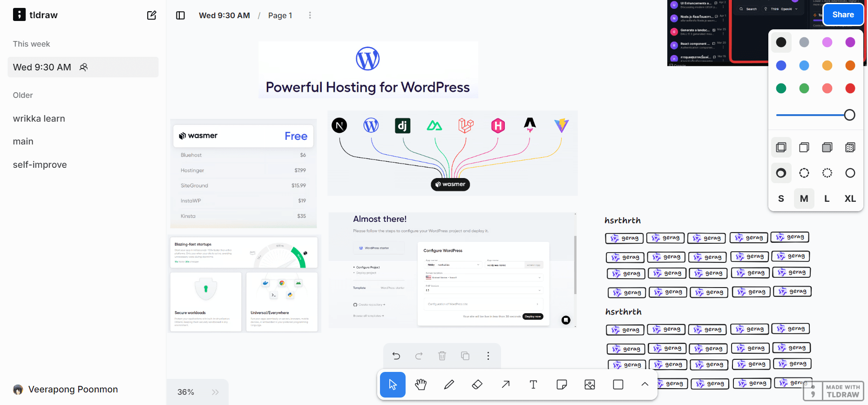This screenshot has height=405, width=868.
Task: Choose the Solid fill style
Action: (827, 148)
